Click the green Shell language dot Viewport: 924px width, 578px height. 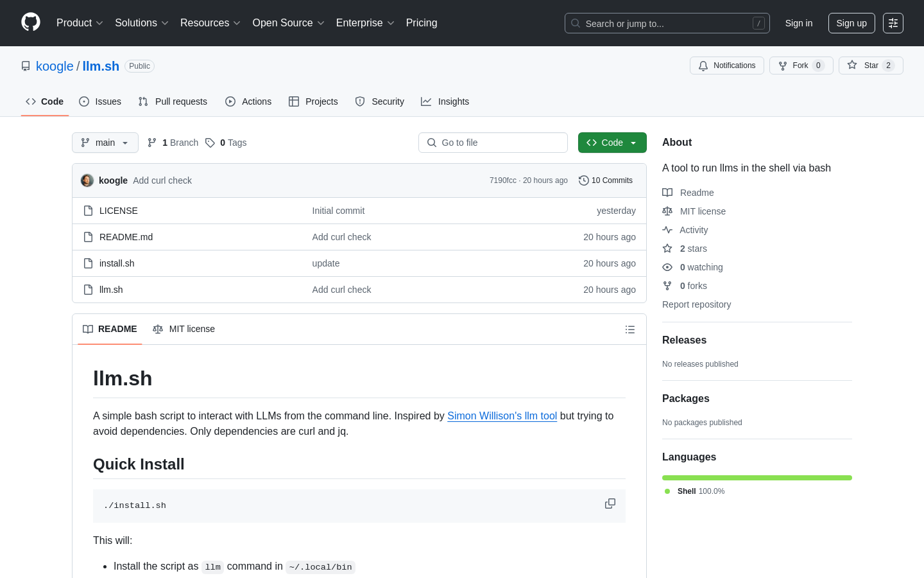click(x=667, y=491)
